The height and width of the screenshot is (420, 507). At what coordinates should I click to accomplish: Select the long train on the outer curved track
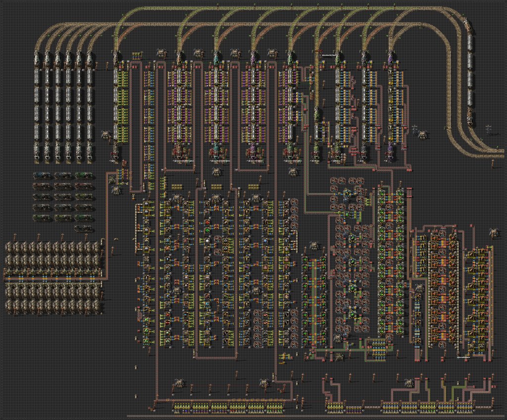pyautogui.click(x=469, y=73)
